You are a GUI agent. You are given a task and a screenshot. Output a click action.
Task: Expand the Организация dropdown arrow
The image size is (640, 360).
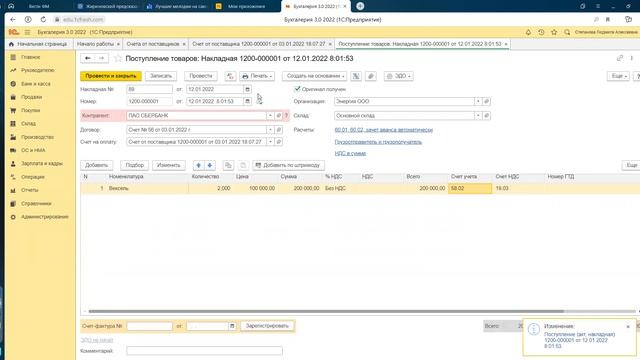click(478, 101)
